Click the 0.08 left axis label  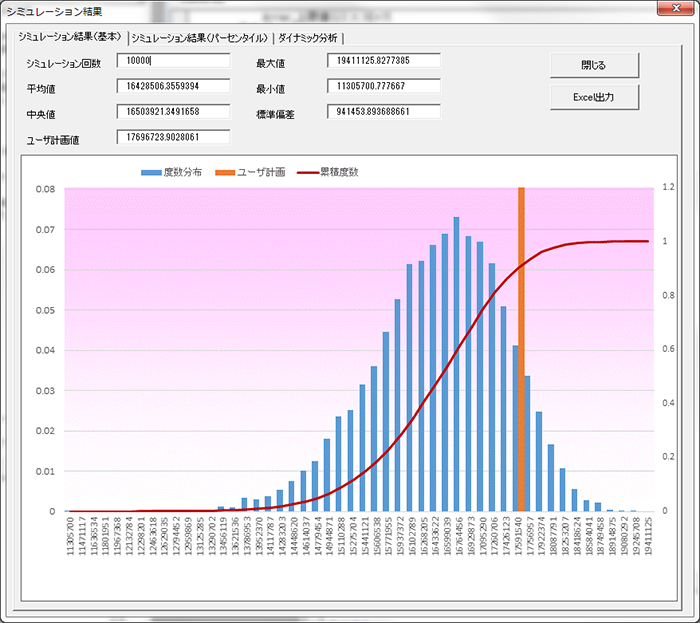point(45,189)
